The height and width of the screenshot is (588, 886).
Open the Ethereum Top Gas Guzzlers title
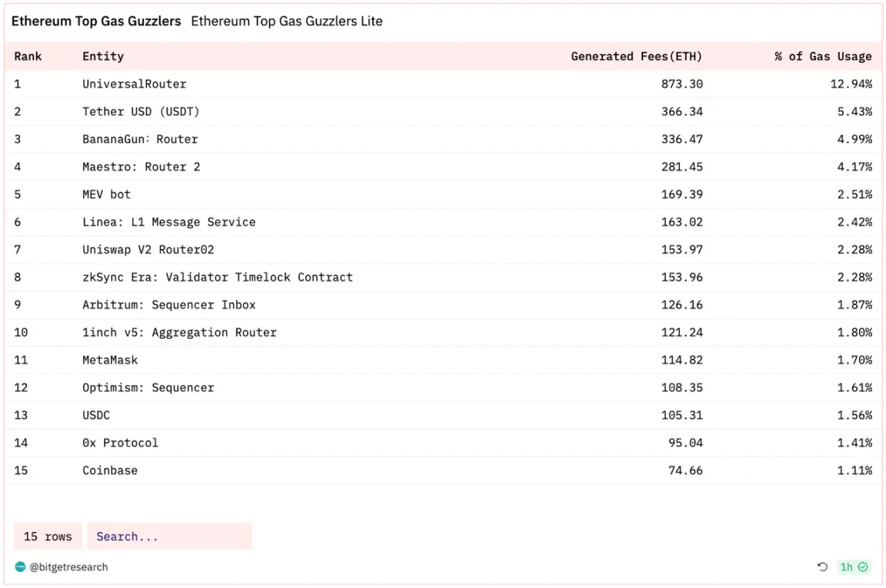tap(96, 22)
